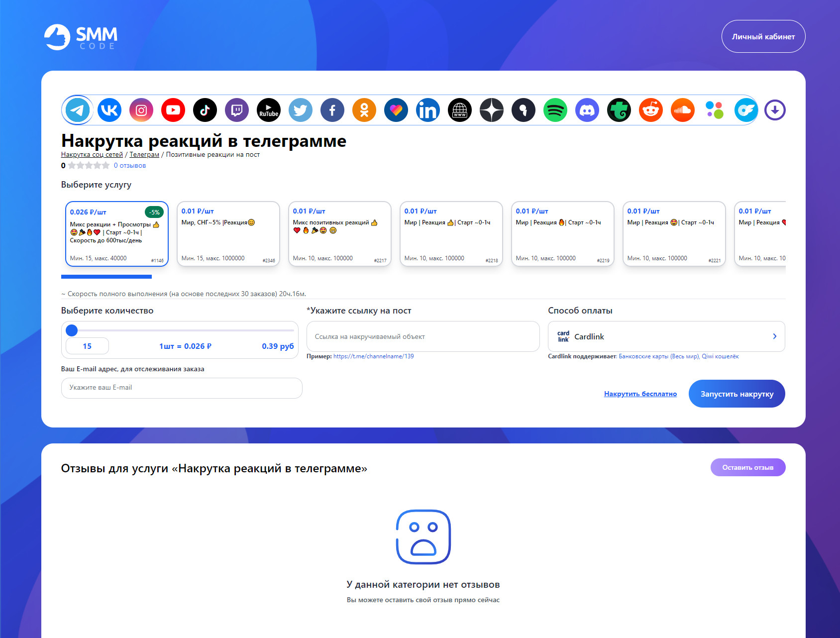Click the Оставить отзыв button
Image resolution: width=840 pixels, height=638 pixels.
coord(748,467)
